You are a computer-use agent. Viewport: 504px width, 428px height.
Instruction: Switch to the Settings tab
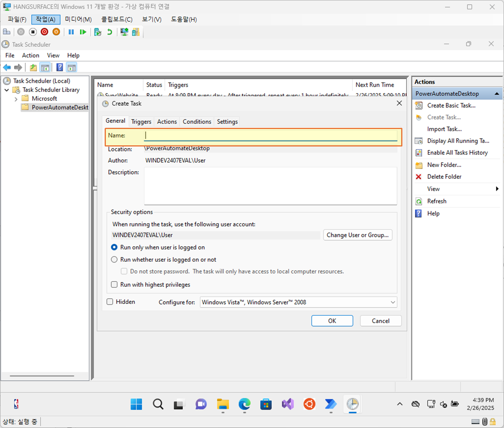pyautogui.click(x=227, y=122)
